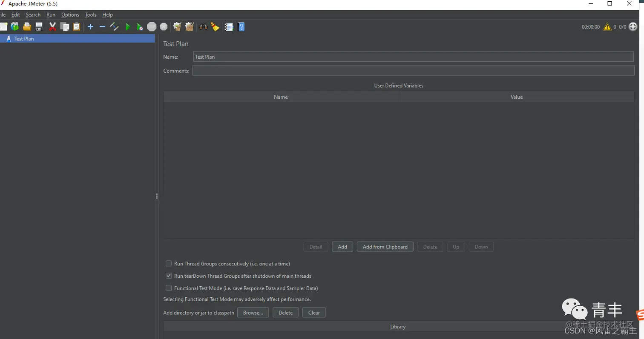This screenshot has height=339, width=644.
Task: Click the classpath Clear button
Action: (x=314, y=313)
